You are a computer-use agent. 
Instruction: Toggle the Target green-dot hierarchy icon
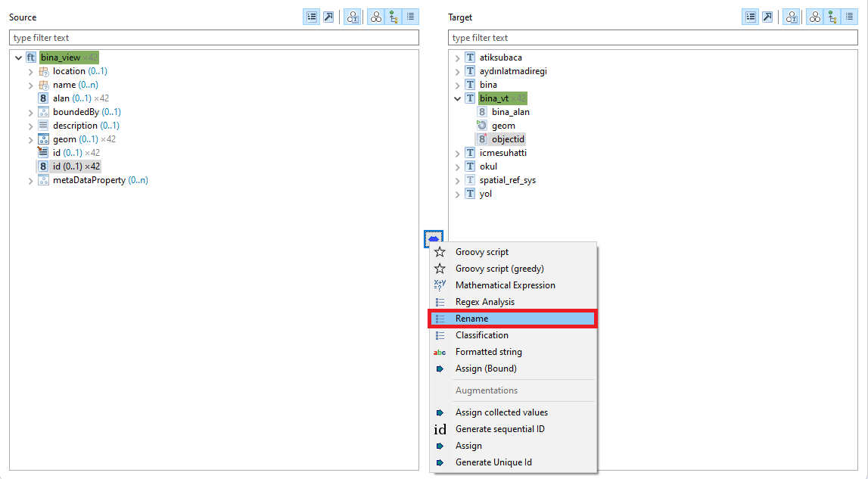tap(832, 17)
